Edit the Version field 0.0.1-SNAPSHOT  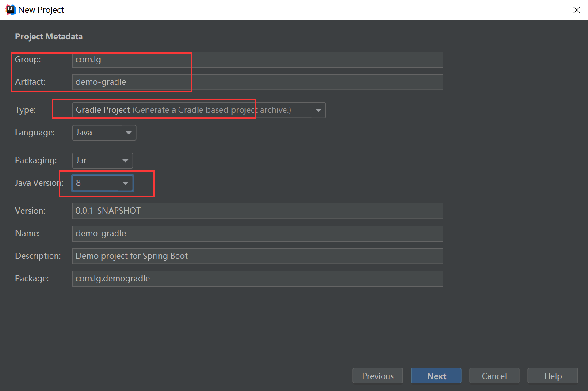coord(257,211)
